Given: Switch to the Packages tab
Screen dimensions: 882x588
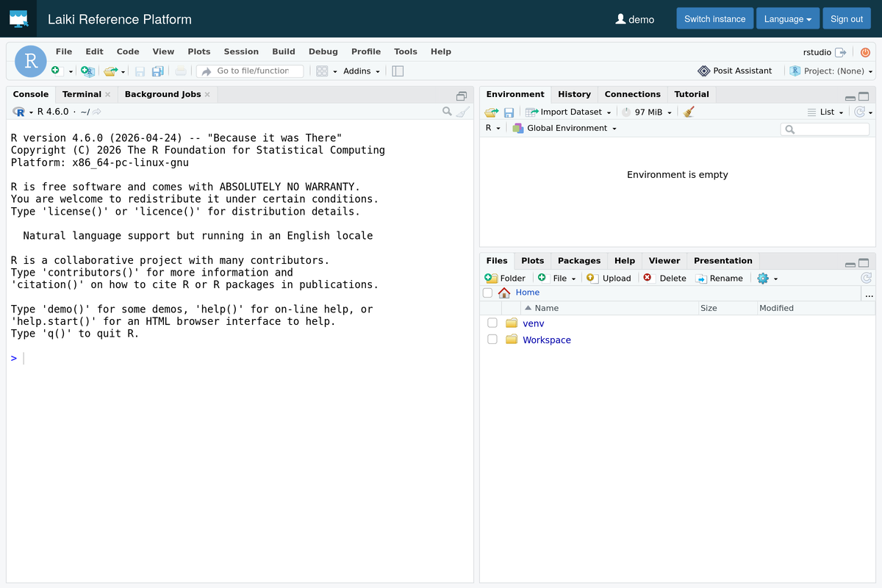Looking at the screenshot, I should click(579, 260).
